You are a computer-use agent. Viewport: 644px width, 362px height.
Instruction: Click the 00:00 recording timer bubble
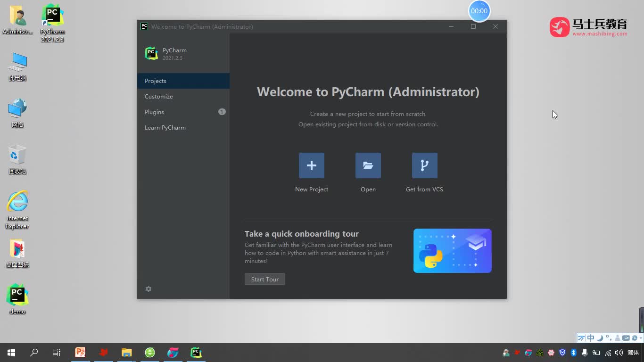tap(479, 11)
